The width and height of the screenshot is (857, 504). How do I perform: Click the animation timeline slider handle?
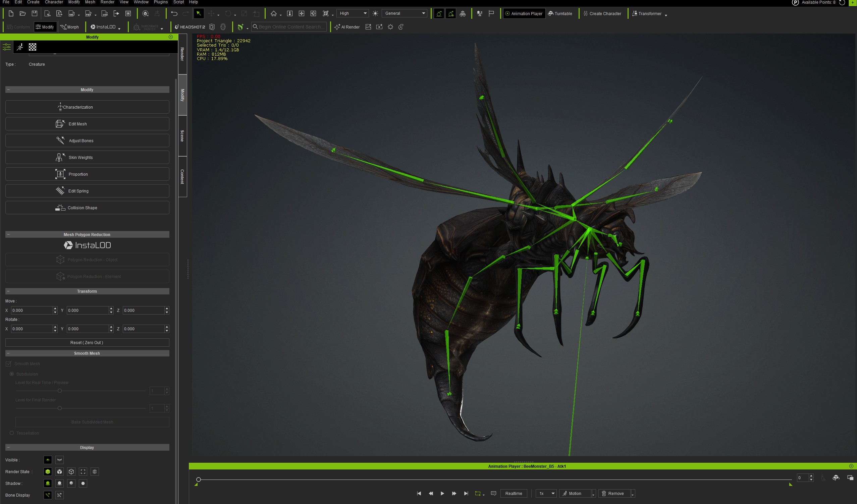(199, 480)
